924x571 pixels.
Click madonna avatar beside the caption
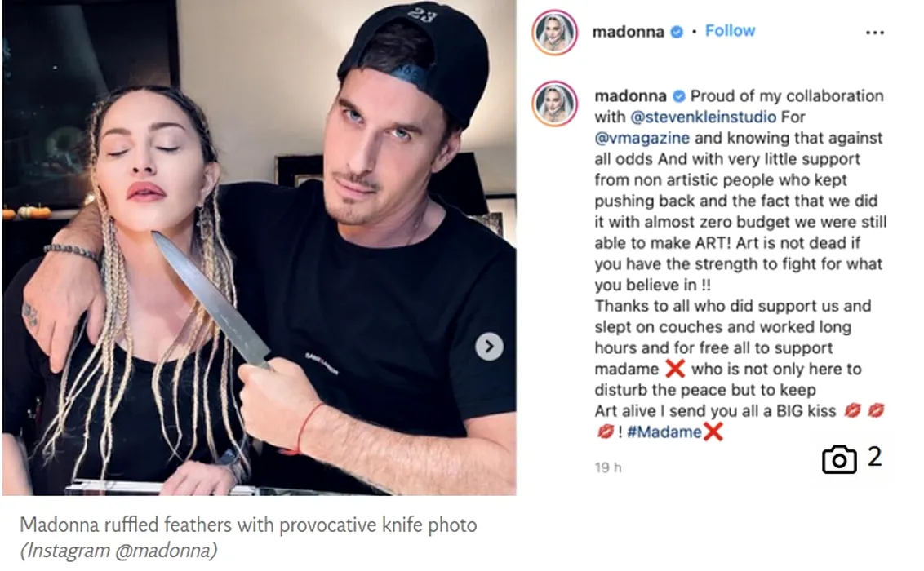tap(554, 104)
